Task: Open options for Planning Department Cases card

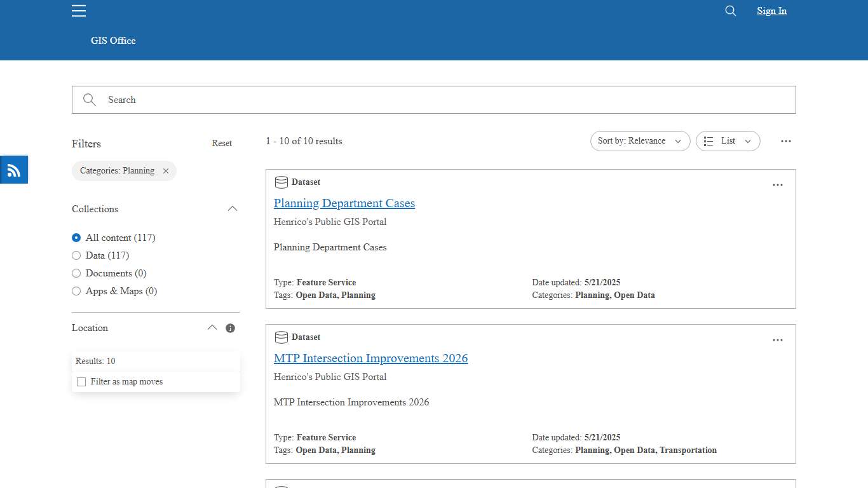Action: (778, 185)
